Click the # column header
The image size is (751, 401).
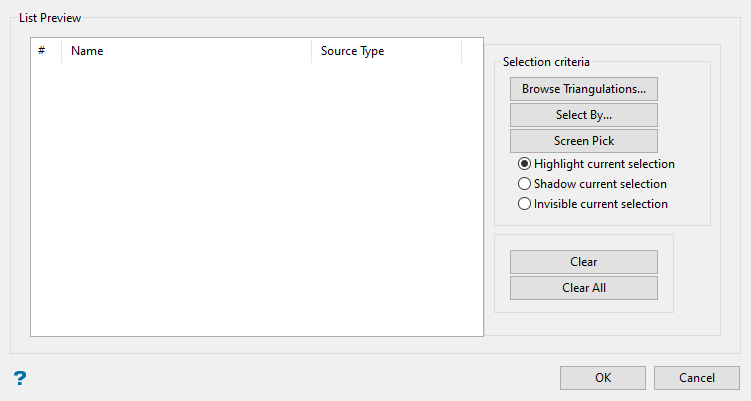point(45,51)
